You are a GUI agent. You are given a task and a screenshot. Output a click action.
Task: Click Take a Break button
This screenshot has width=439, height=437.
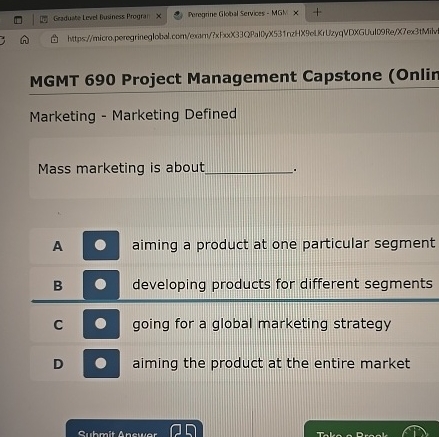[371, 430]
